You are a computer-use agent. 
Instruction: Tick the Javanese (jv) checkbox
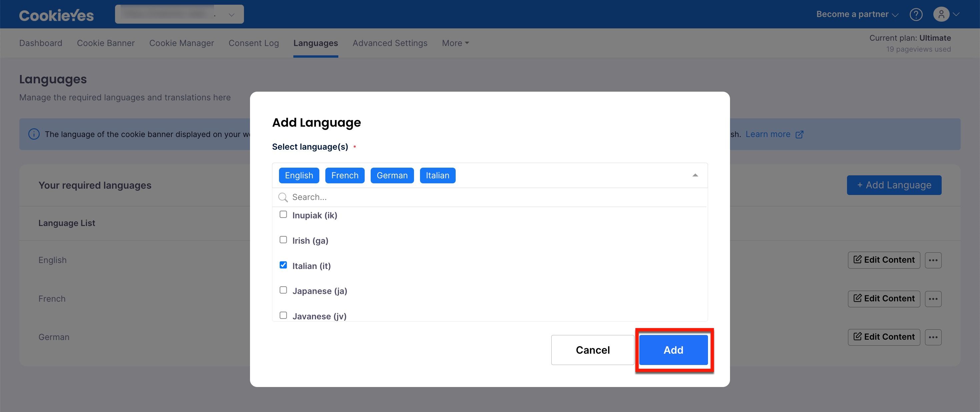pyautogui.click(x=283, y=315)
